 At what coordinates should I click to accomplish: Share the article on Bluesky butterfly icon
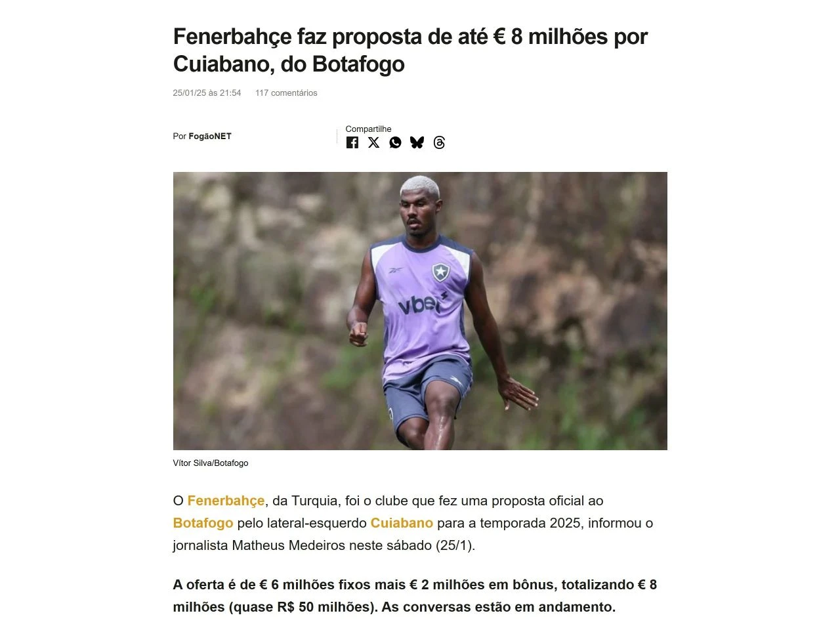coord(417,142)
